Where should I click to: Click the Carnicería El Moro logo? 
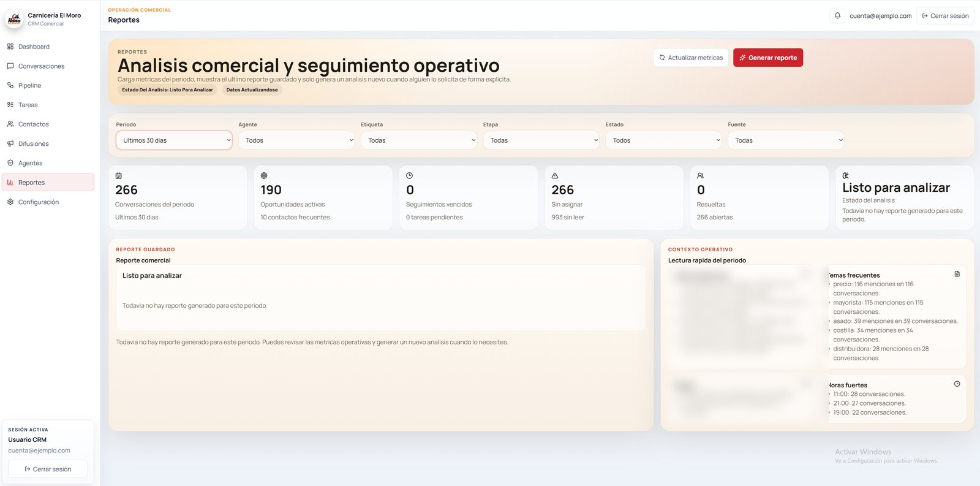tap(14, 19)
